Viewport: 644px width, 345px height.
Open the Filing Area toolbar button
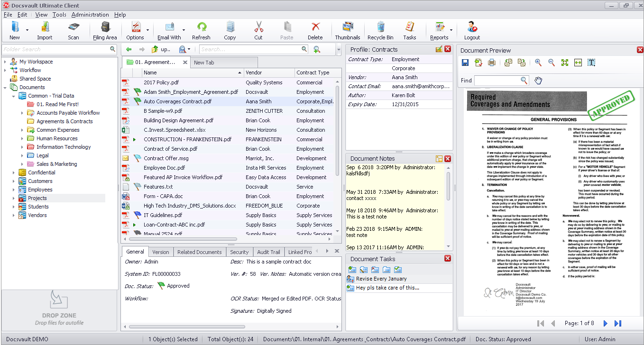(x=105, y=31)
